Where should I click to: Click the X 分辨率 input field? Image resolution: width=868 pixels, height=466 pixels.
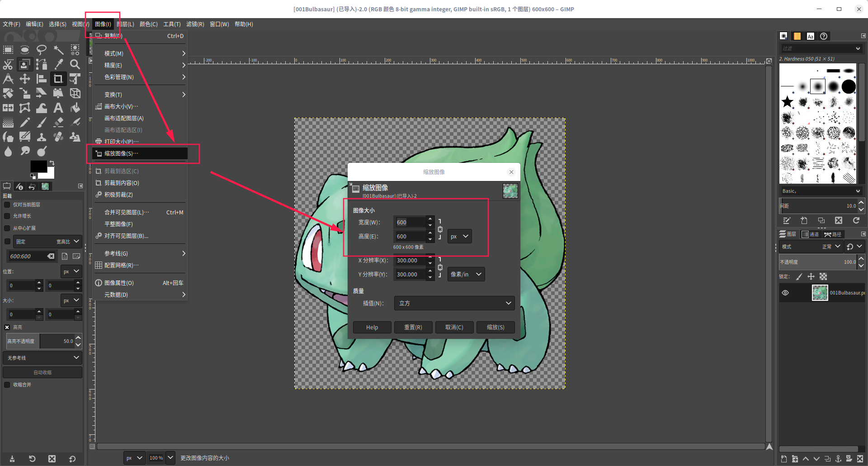410,261
